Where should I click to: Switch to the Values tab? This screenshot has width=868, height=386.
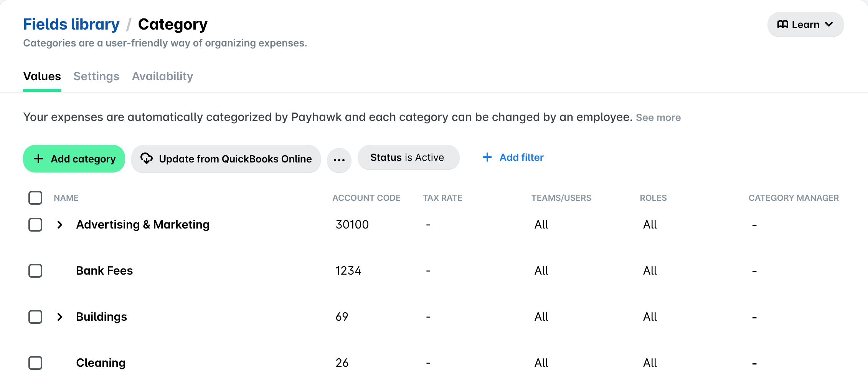coord(42,76)
